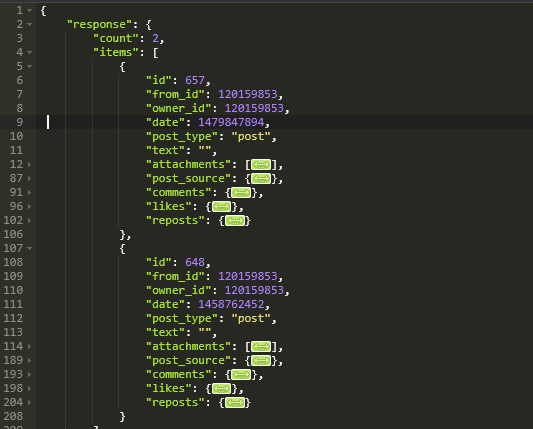Click the date value 1458762452
This screenshot has height=429, width=533.
click(231, 304)
